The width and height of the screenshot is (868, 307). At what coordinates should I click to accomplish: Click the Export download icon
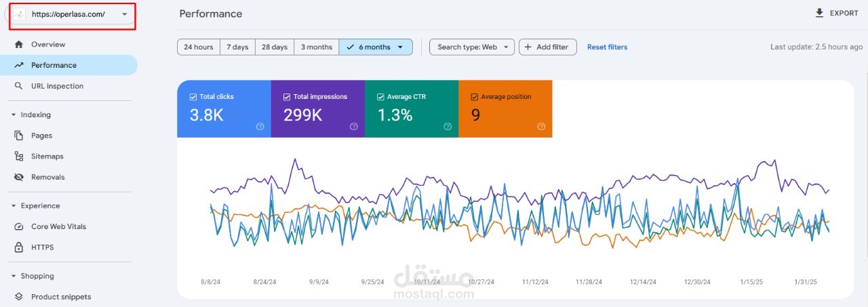tap(819, 13)
